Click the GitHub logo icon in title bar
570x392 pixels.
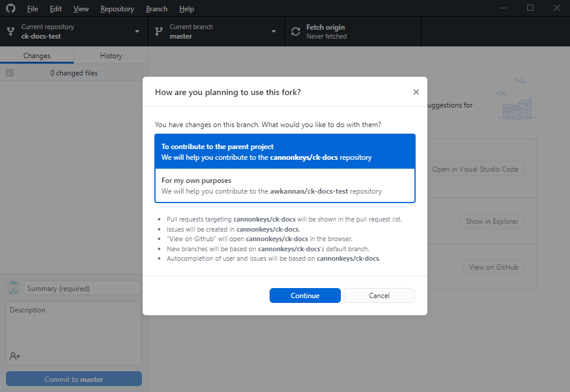(x=11, y=8)
